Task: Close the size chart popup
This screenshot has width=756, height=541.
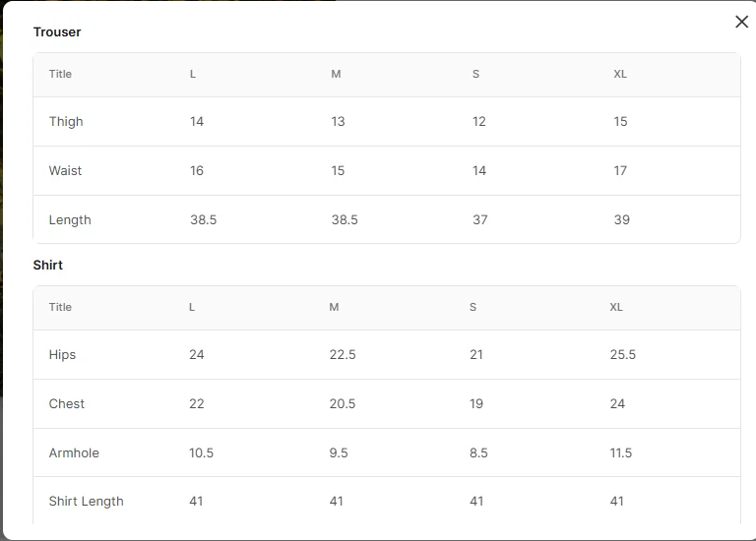Action: point(741,22)
